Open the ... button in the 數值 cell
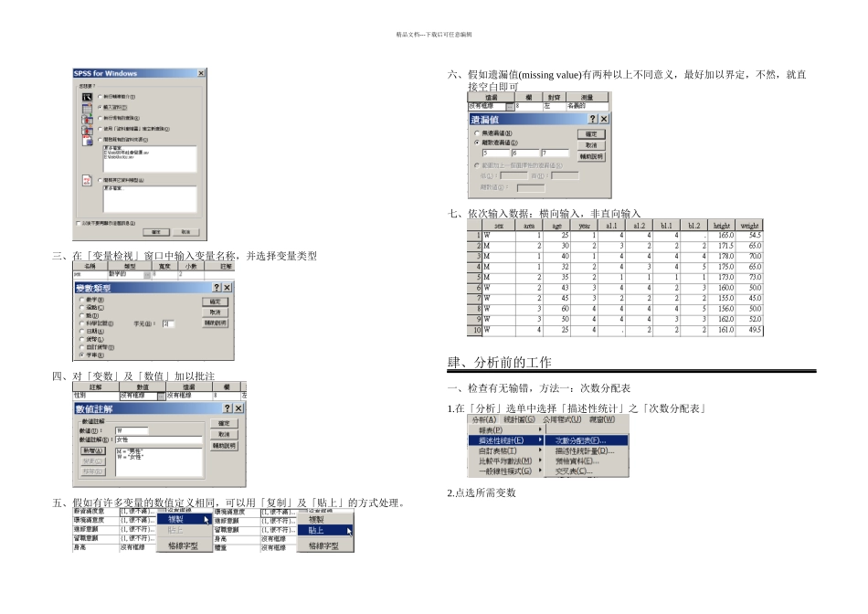This screenshot has width=868, height=614. point(161,396)
